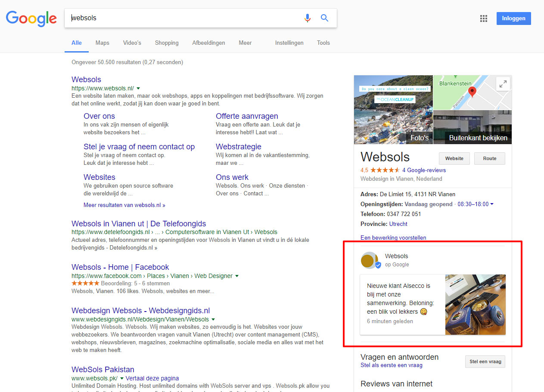Open the Webstrategie sitelink
Viewport: 544px width, 392px height.
click(x=239, y=147)
